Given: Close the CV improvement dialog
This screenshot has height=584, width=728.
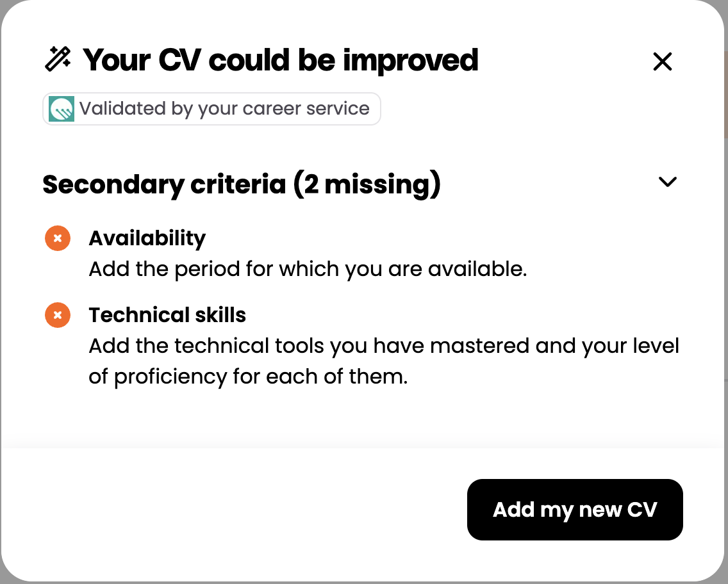Looking at the screenshot, I should 662,61.
